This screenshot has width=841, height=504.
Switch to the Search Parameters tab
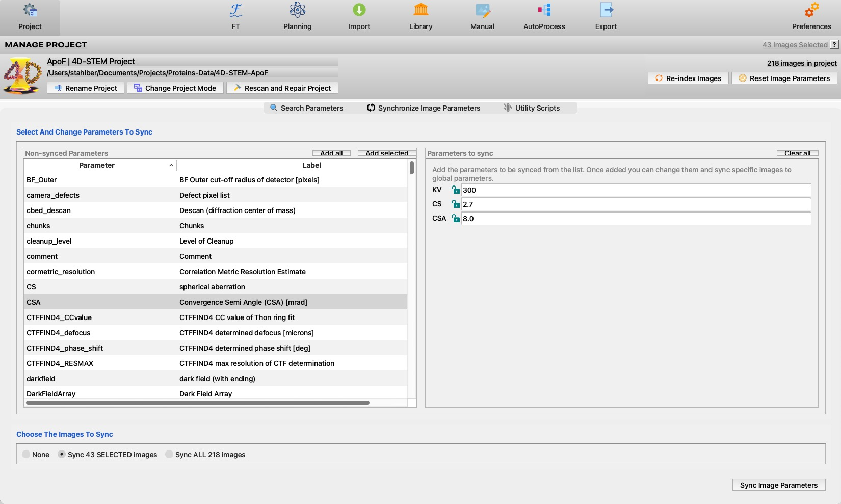(x=306, y=108)
